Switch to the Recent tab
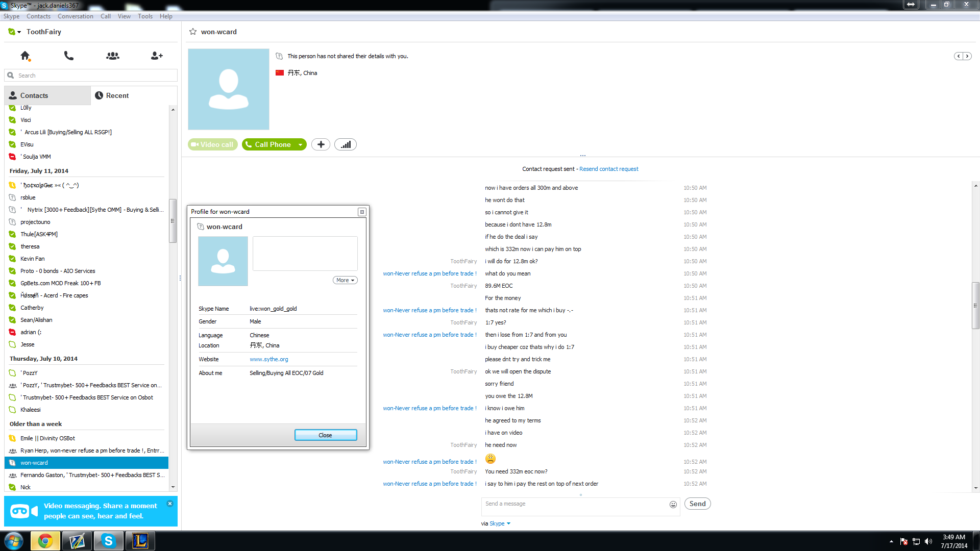The image size is (980, 551). pyautogui.click(x=112, y=95)
